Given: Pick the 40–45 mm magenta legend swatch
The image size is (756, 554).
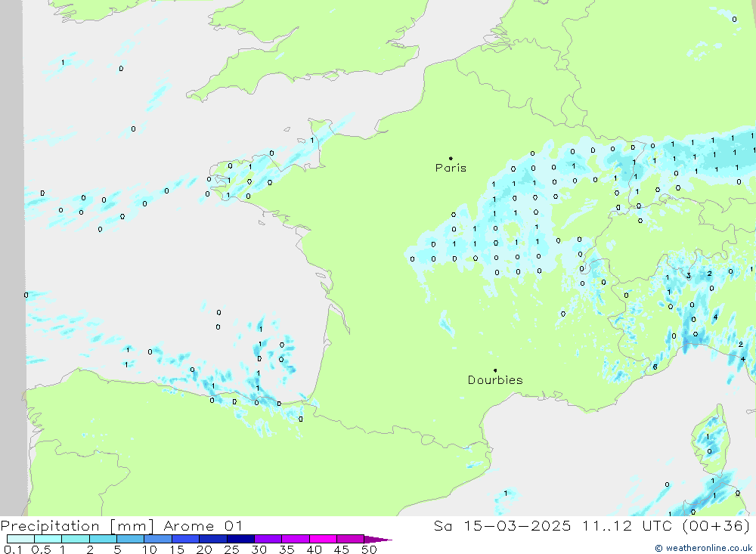Looking at the screenshot, I should click(x=323, y=539).
